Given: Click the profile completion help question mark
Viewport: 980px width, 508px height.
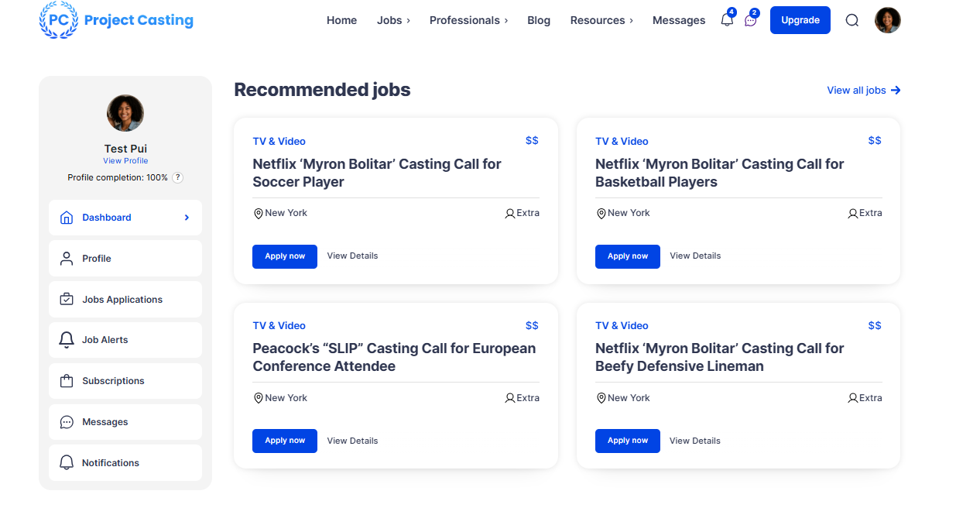Looking at the screenshot, I should click(177, 177).
